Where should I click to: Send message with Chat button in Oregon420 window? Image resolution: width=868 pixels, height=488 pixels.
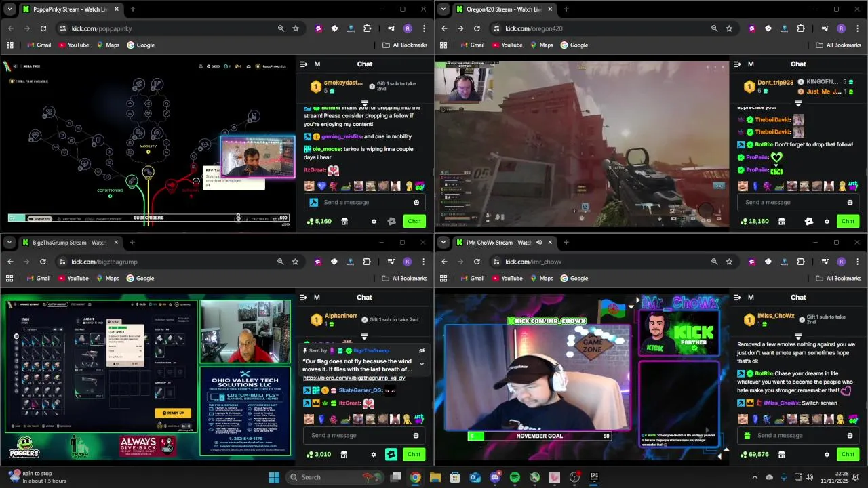848,221
